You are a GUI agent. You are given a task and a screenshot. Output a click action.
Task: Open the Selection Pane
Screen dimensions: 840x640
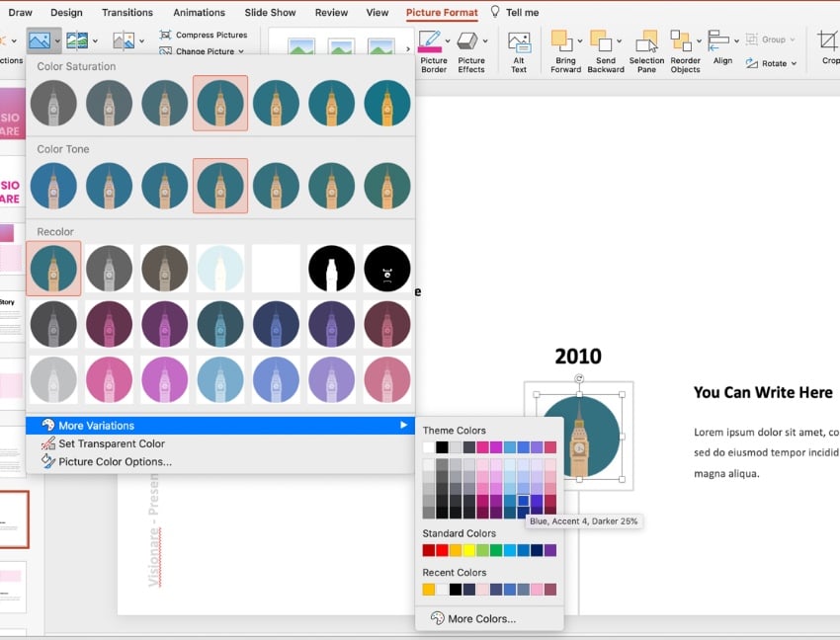click(x=646, y=51)
